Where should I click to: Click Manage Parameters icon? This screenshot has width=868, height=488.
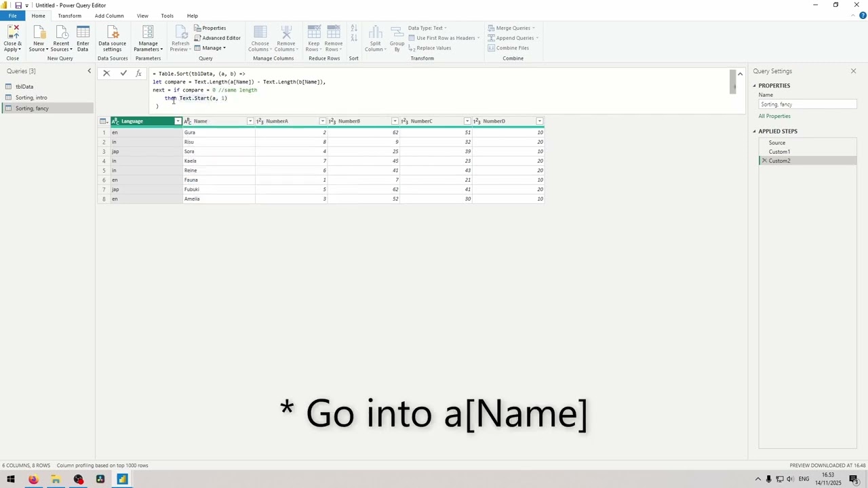pyautogui.click(x=148, y=33)
